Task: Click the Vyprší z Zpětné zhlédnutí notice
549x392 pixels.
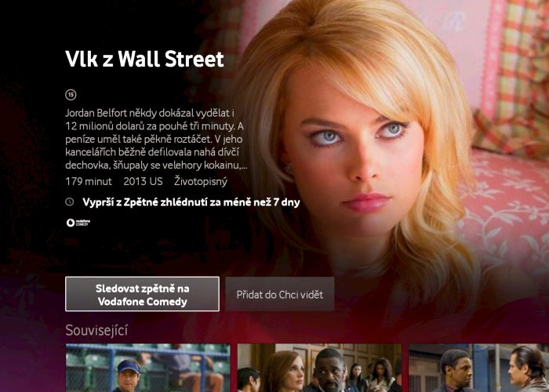Action: tap(191, 202)
